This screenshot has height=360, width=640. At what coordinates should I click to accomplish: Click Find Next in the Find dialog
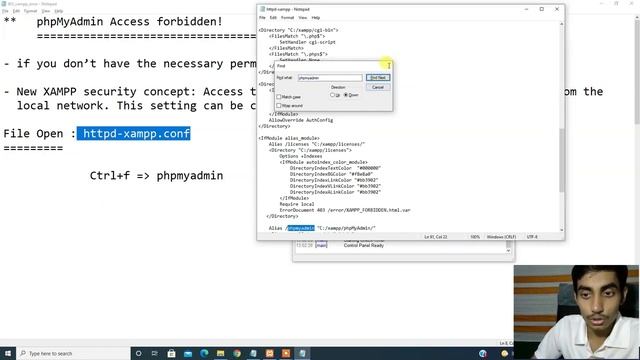[x=378, y=78]
